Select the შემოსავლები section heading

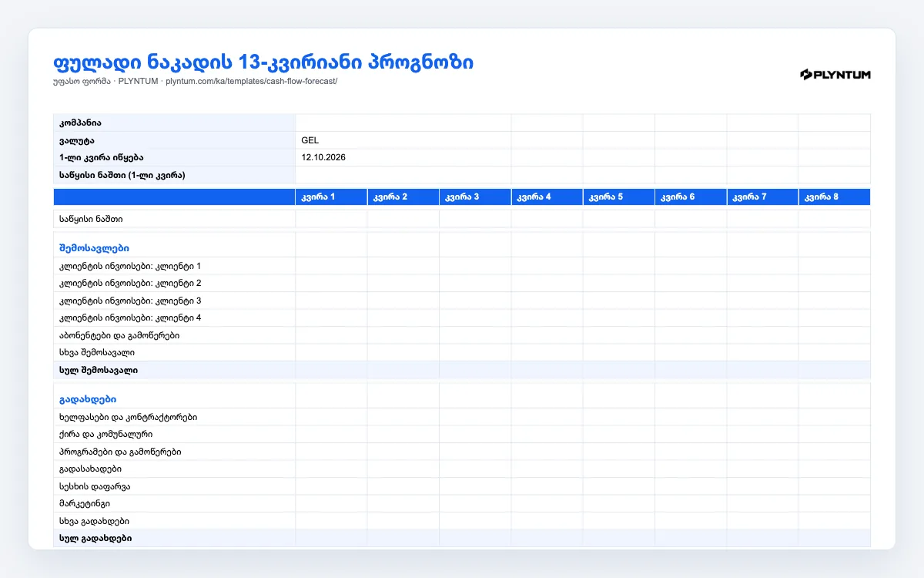tap(95, 248)
